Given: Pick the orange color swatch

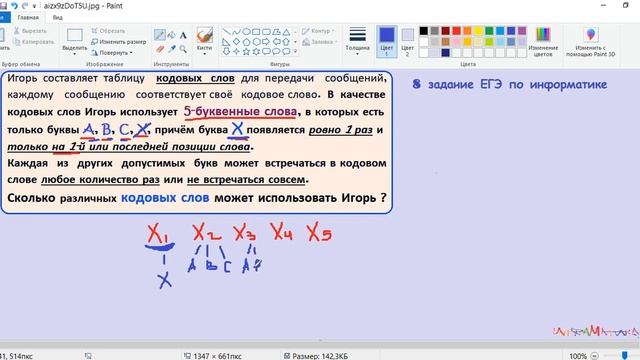Looking at the screenshot, I should pos(467,31).
